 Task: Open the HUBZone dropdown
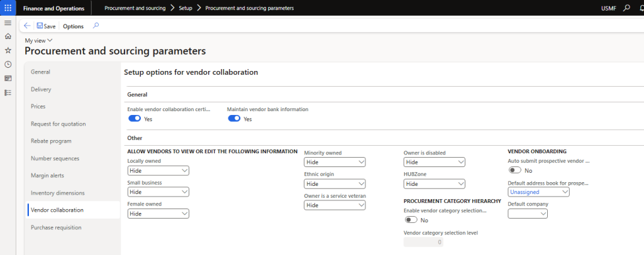click(x=434, y=184)
